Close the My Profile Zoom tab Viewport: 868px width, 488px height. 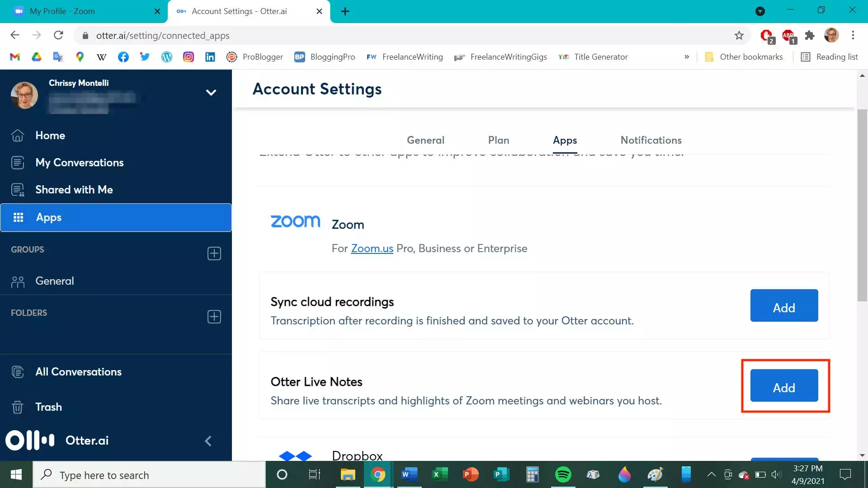157,11
